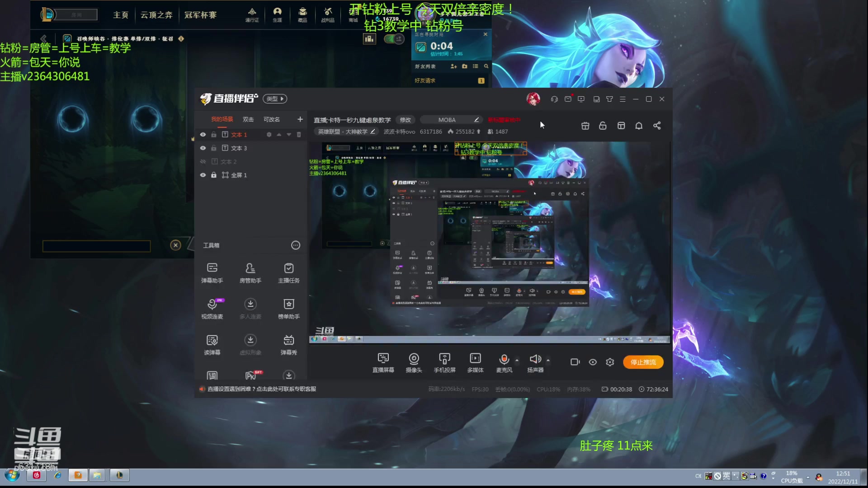Open the mail messages icon in title bar

pos(568,99)
